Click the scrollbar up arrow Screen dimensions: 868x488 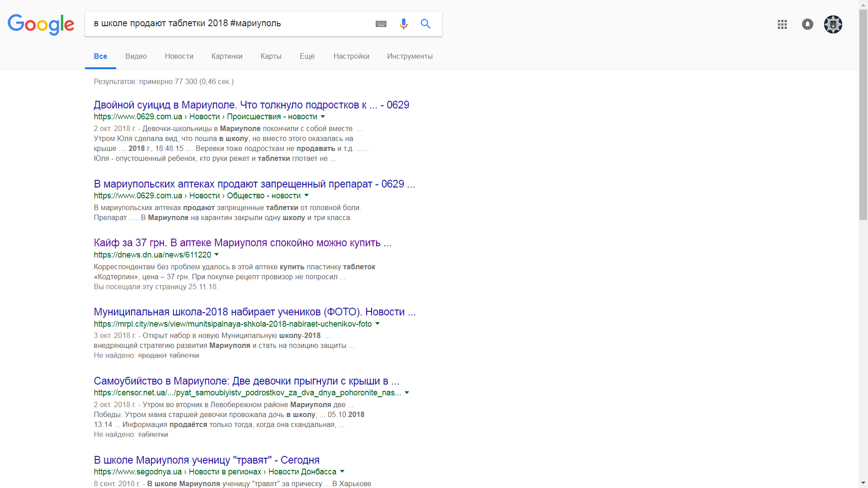pos(863,4)
